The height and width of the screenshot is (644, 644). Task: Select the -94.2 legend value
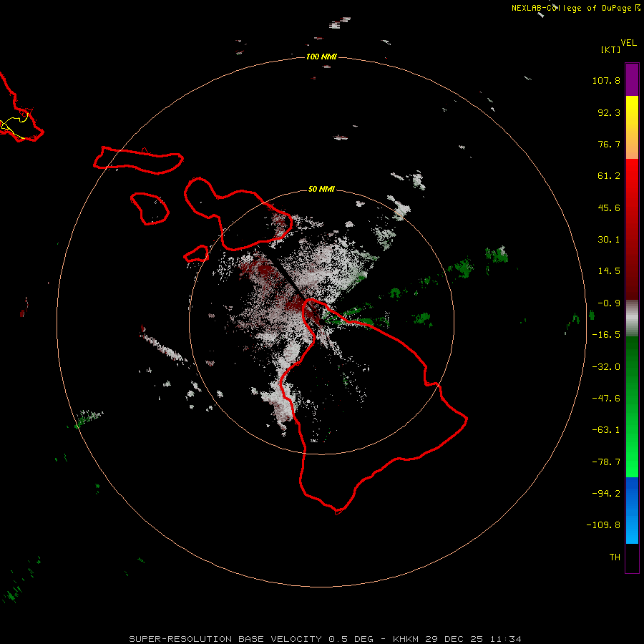606,494
